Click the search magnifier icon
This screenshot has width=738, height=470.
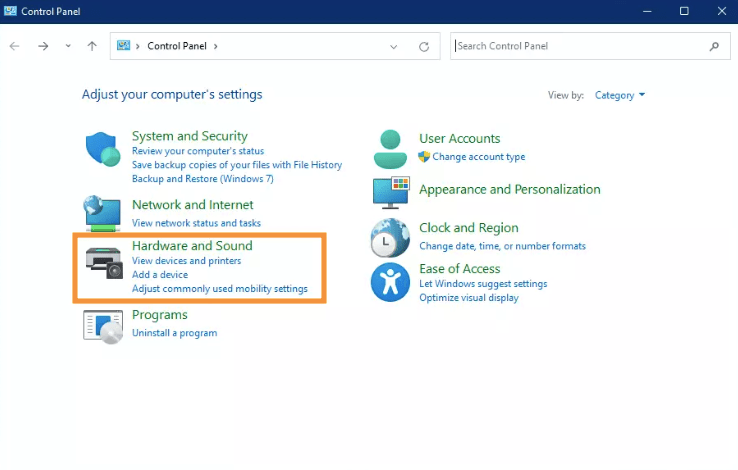(714, 46)
